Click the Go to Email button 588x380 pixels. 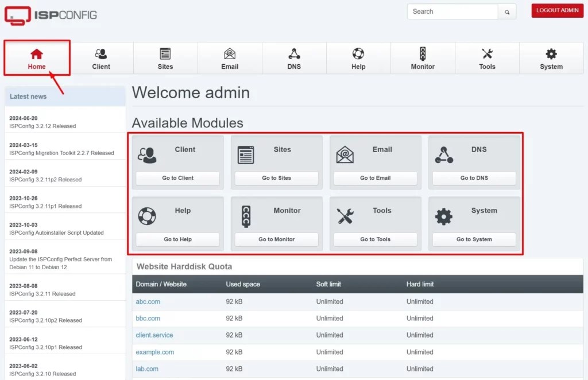tap(376, 178)
